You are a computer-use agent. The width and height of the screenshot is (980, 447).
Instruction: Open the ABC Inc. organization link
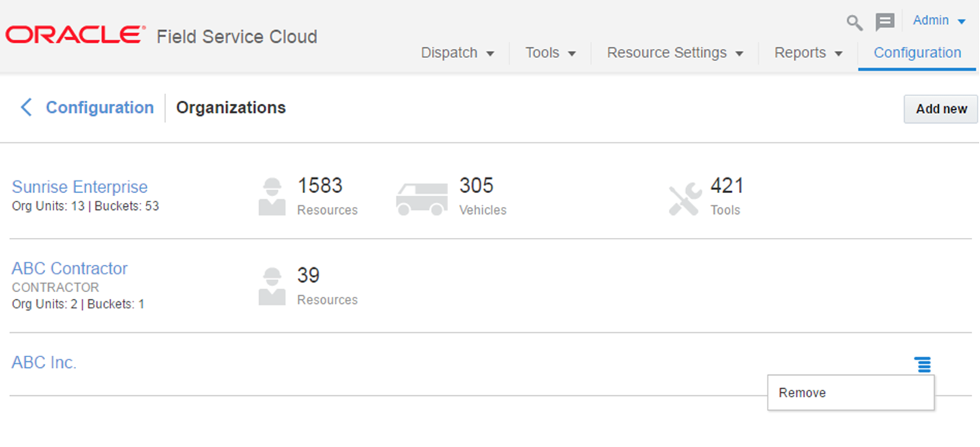pos(44,362)
